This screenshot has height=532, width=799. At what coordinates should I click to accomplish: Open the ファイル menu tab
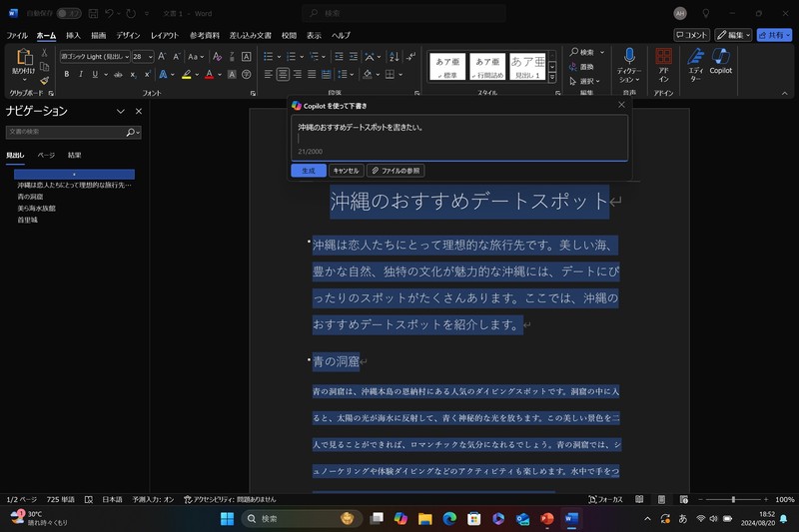17,35
